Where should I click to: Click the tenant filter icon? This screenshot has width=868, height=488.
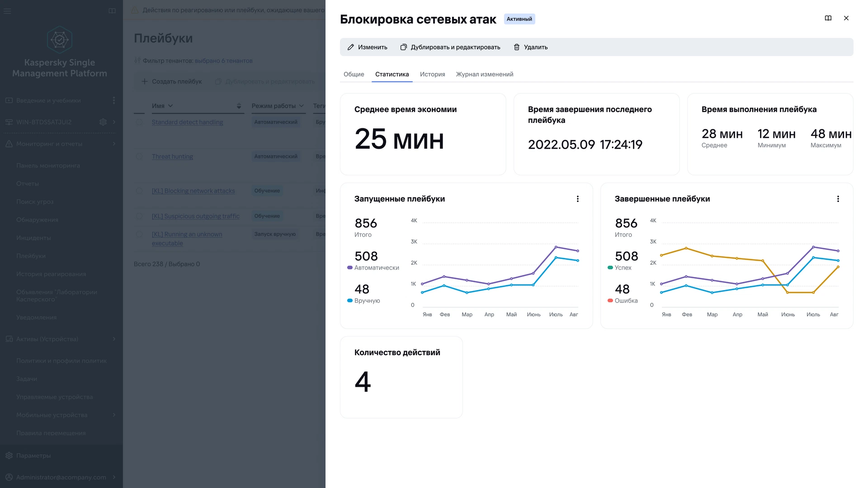(137, 61)
